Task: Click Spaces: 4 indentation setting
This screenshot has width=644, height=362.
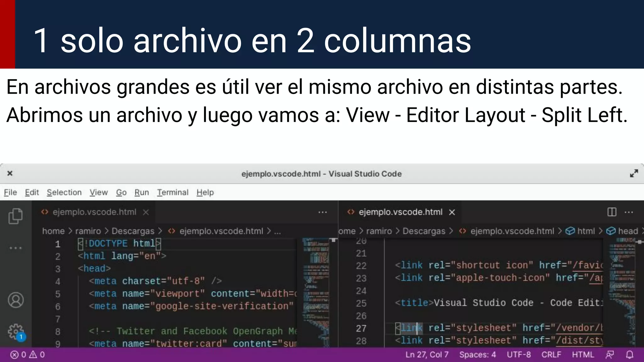Action: pyautogui.click(x=477, y=355)
